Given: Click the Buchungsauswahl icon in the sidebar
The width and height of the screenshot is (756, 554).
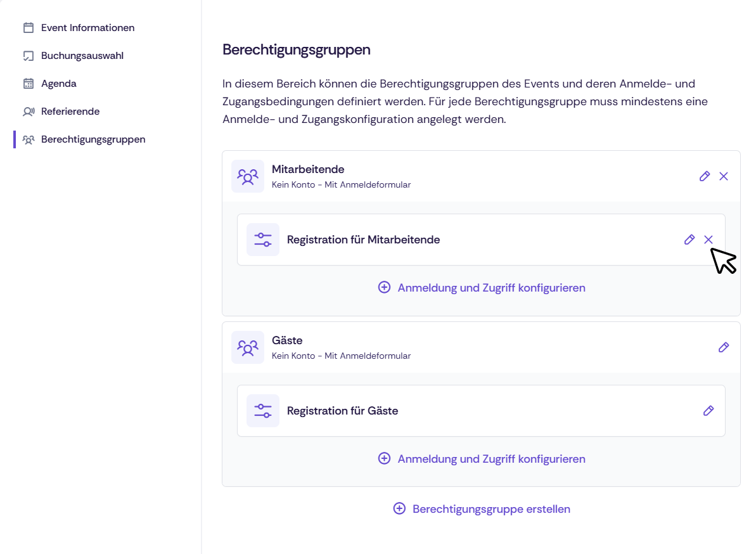Looking at the screenshot, I should coord(28,55).
